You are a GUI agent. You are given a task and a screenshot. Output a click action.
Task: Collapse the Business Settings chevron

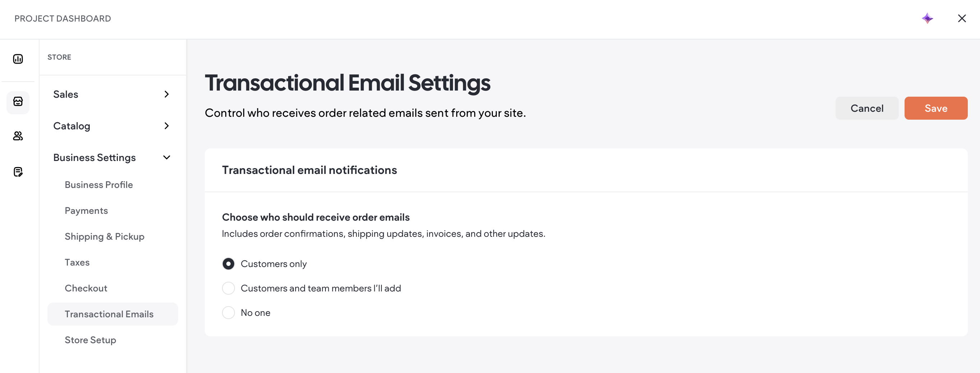click(x=167, y=157)
